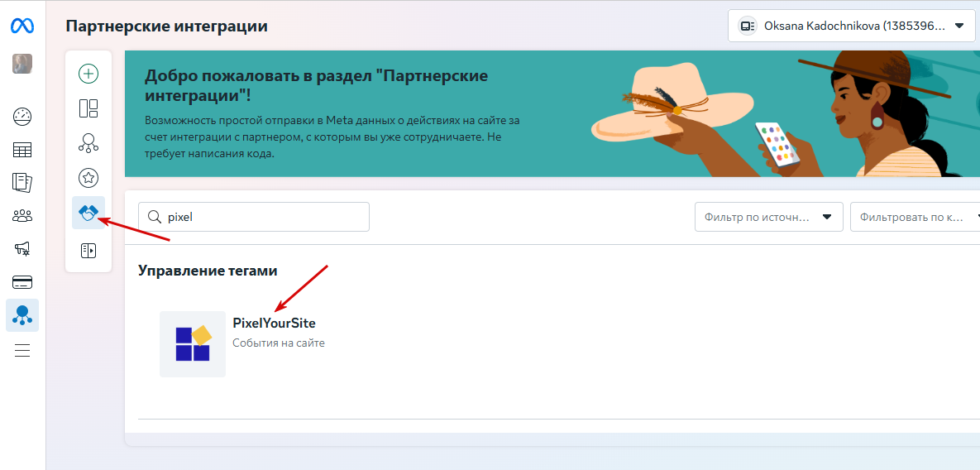Click the Партнерские интеграции page title
This screenshot has height=470, width=980.
pyautogui.click(x=166, y=26)
